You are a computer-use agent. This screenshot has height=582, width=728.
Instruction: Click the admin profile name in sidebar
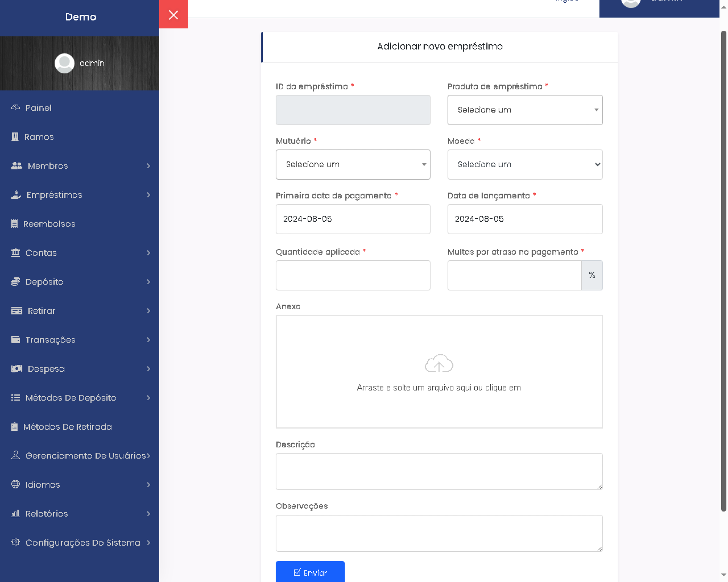pyautogui.click(x=92, y=63)
